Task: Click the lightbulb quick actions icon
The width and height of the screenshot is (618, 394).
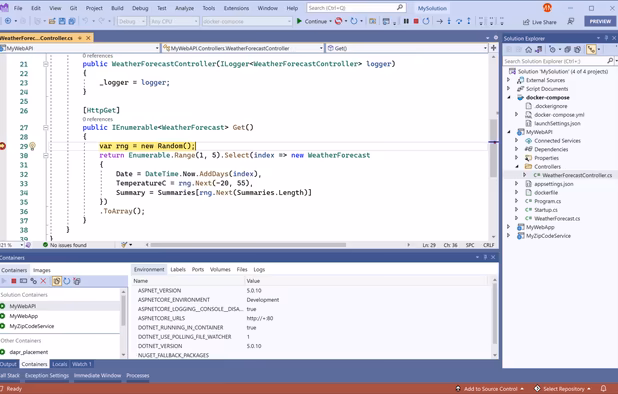Action: click(33, 146)
